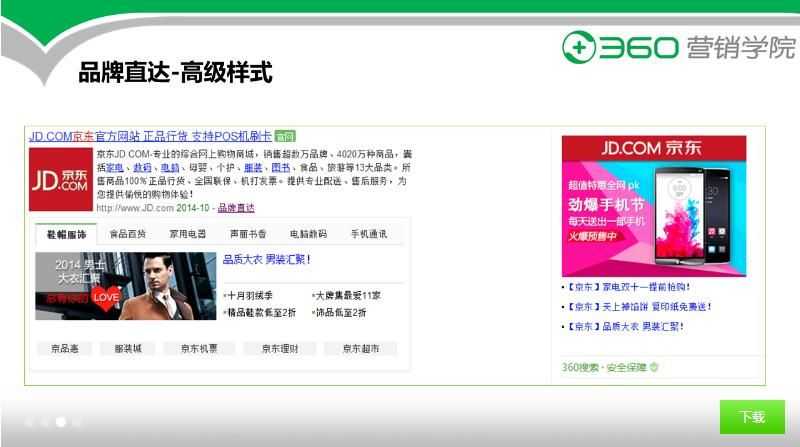Click the 图书 link in the description
The height and width of the screenshot is (447, 800).
pyautogui.click(x=281, y=167)
